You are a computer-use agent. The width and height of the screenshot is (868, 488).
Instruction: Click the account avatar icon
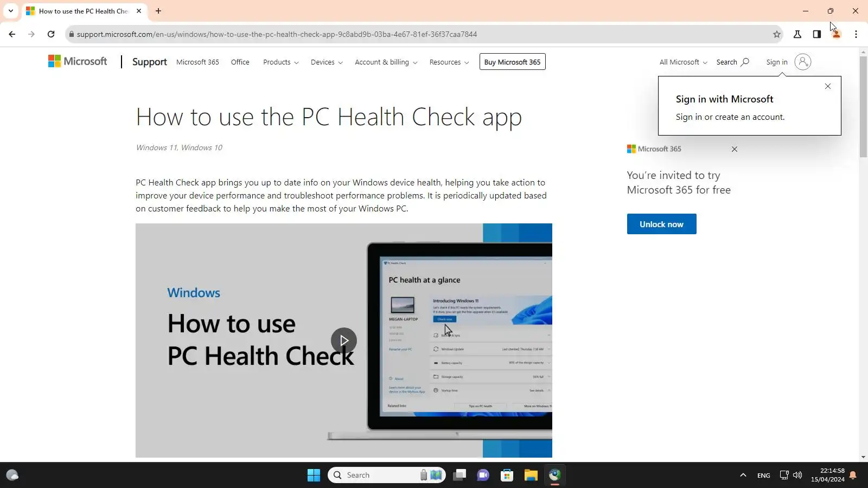pyautogui.click(x=803, y=62)
